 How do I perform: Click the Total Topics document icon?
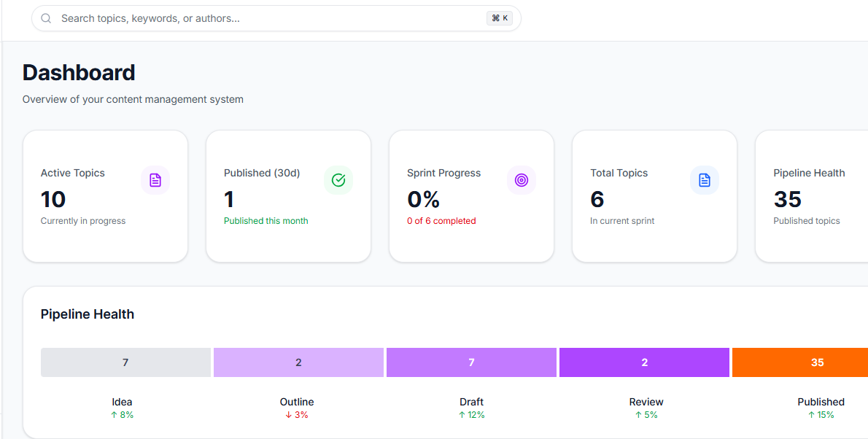705,179
